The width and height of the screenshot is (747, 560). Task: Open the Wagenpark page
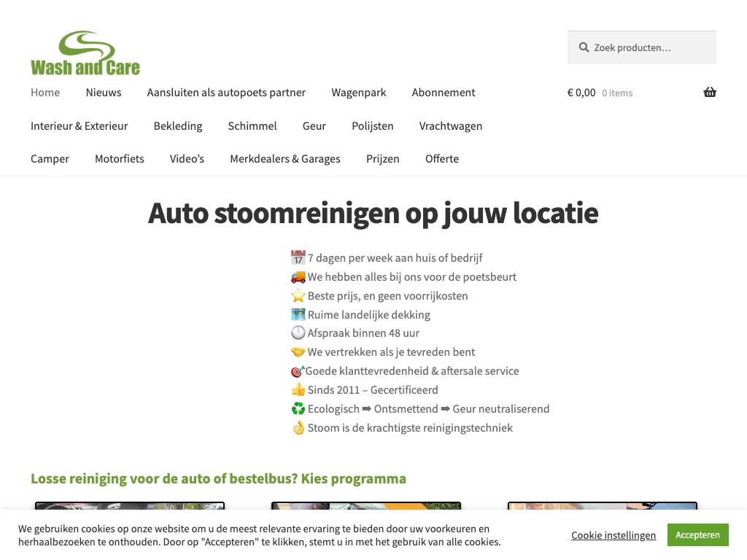click(x=358, y=93)
